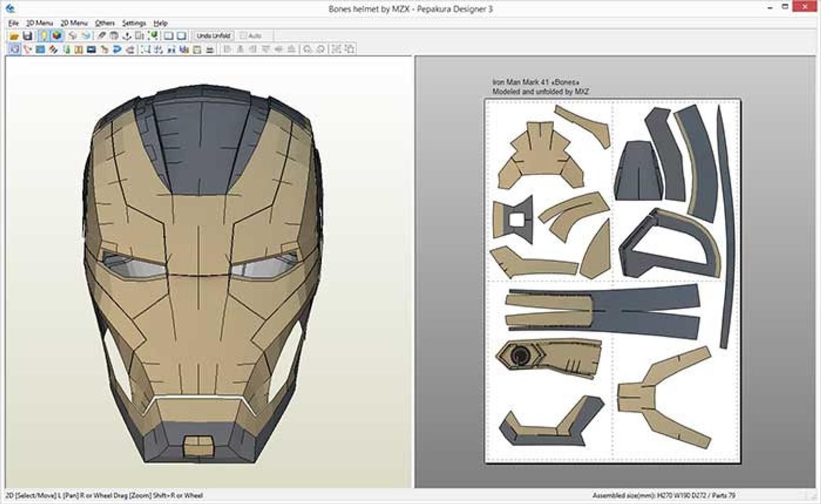Click the helmet's gold chin rectangle in 3D view
This screenshot has width=821, height=504.
point(199,447)
